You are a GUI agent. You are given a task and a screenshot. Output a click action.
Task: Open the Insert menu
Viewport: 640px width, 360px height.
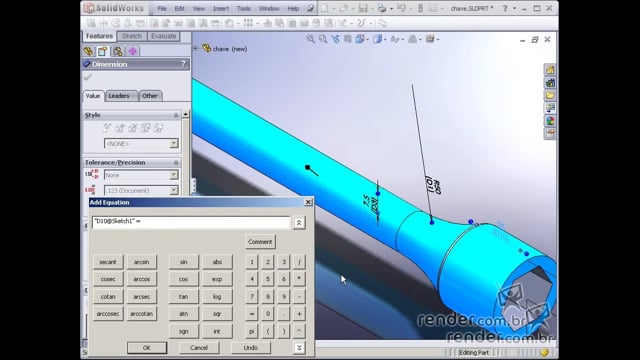coord(221,9)
